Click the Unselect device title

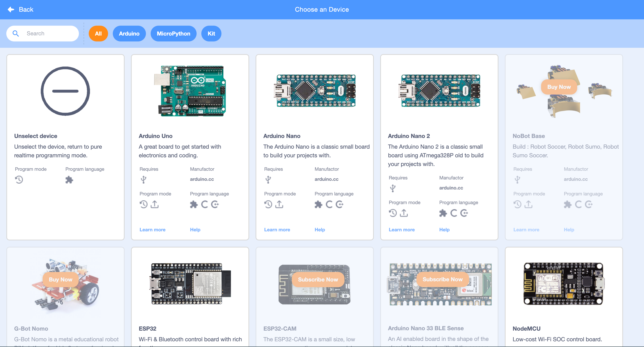[36, 136]
